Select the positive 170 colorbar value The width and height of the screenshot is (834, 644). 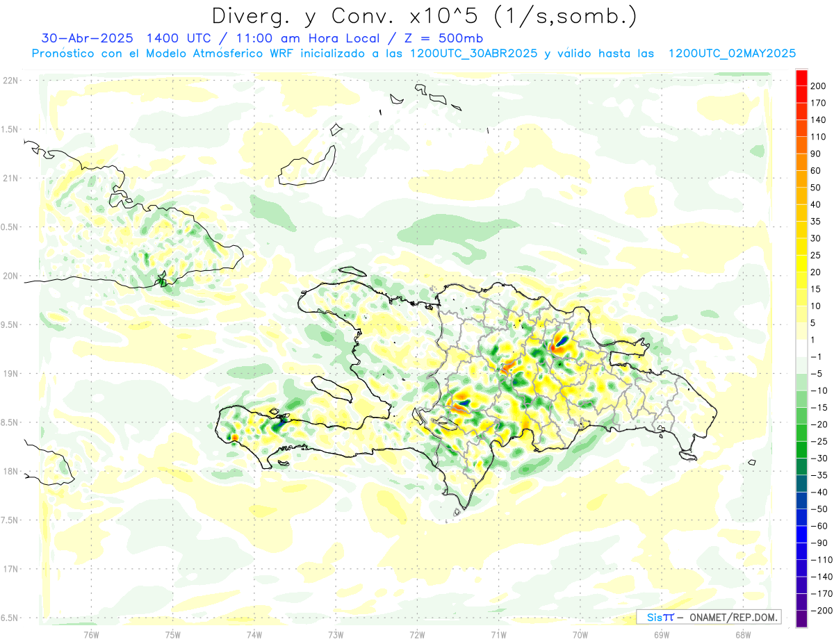pos(818,103)
